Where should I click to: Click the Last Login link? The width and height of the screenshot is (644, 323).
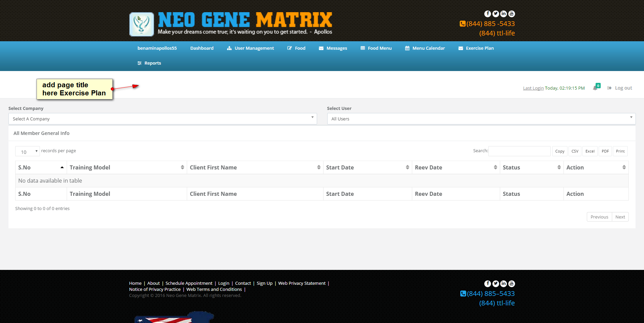[533, 88]
